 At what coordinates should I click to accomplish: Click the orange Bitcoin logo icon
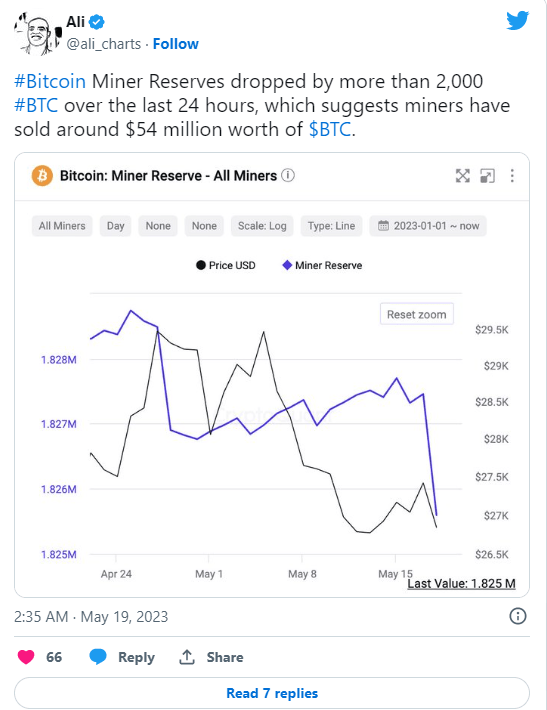(x=42, y=176)
